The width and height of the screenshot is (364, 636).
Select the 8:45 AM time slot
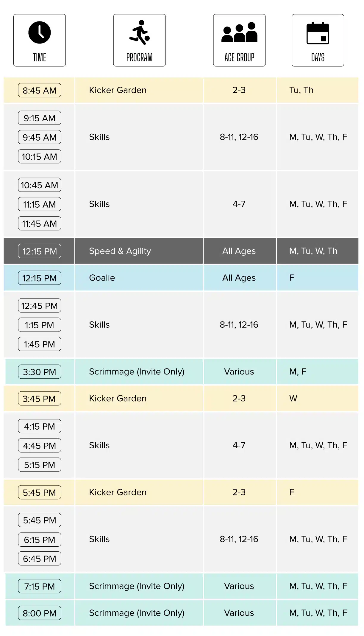point(40,90)
